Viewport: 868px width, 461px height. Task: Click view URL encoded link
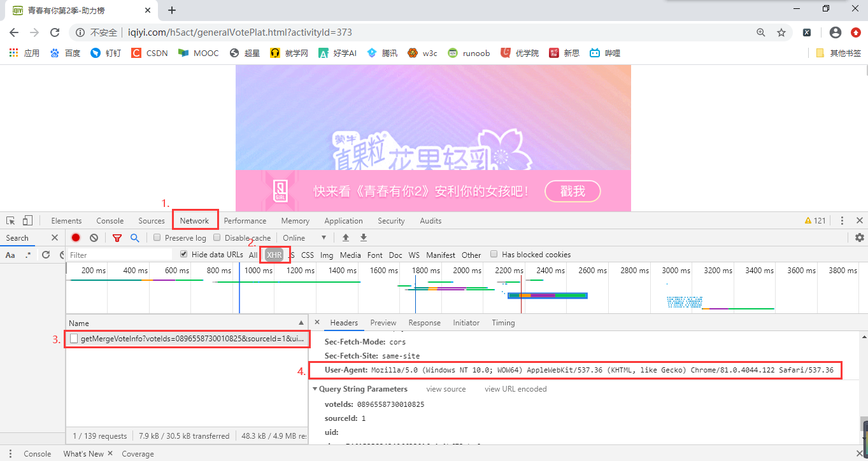(516, 389)
